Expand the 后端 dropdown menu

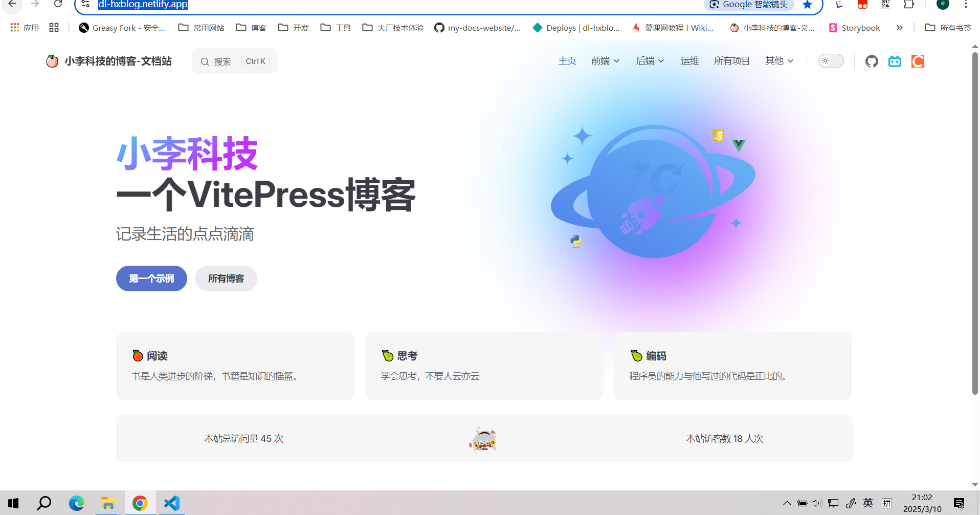tap(650, 61)
